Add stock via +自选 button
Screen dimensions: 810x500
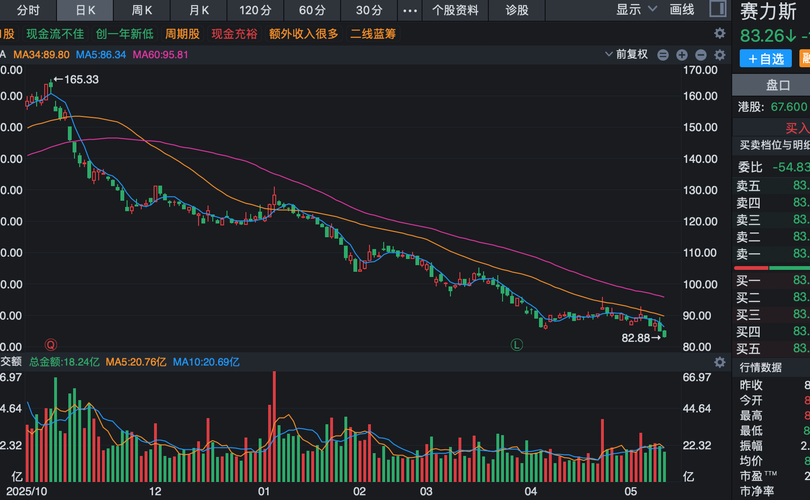coord(766,59)
